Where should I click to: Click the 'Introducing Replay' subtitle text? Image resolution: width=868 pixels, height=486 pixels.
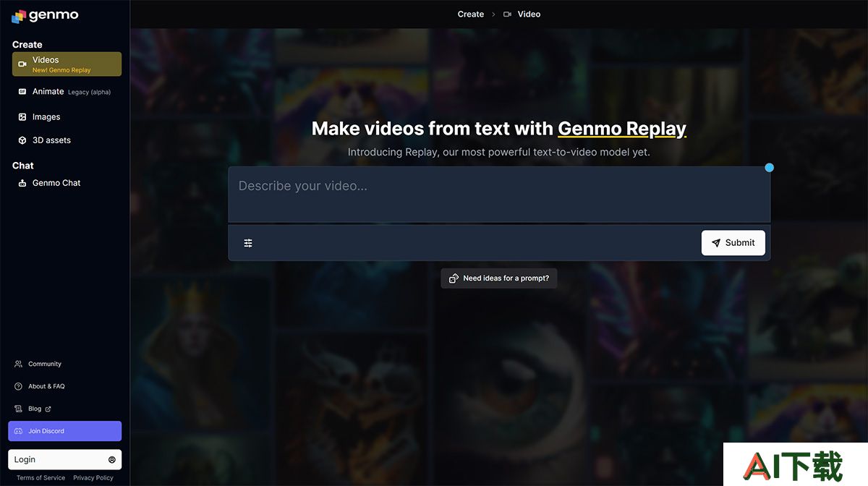click(499, 152)
